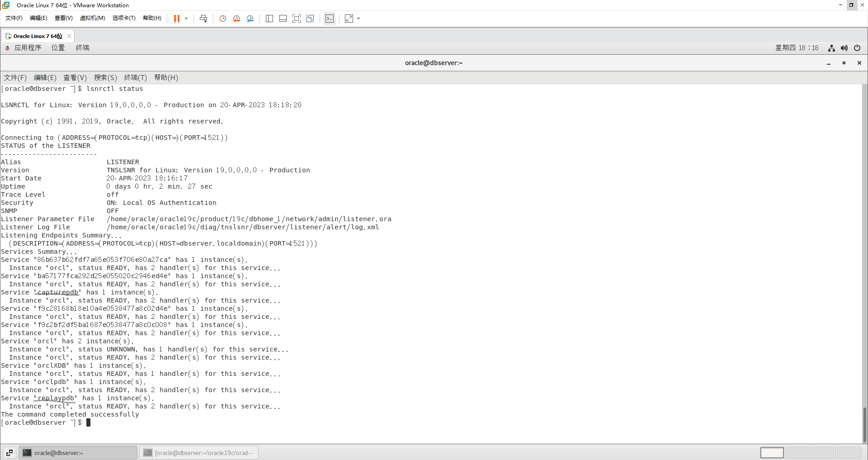The width and height of the screenshot is (868, 460).
Task: Click 'The command completed successfully' line
Action: (x=70, y=414)
